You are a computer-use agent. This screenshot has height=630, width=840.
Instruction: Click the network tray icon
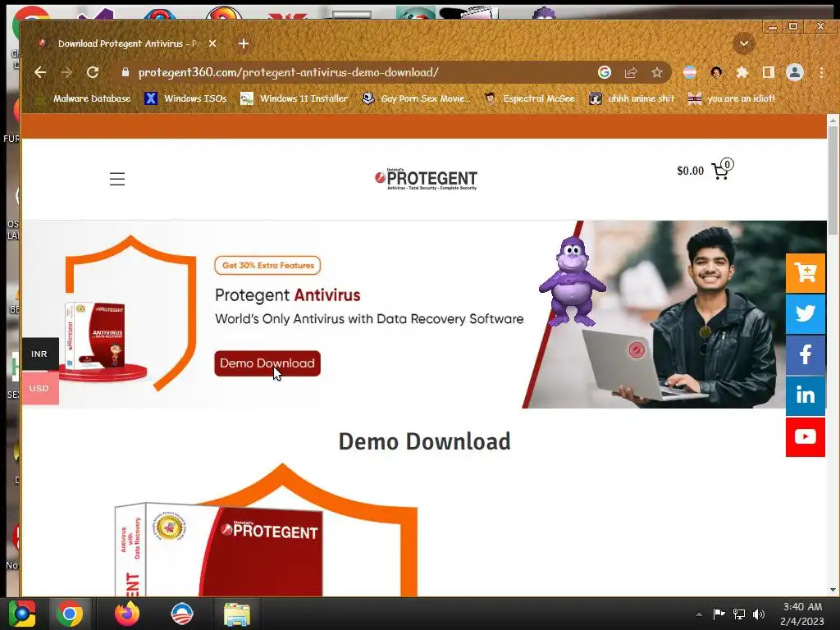[x=739, y=614]
